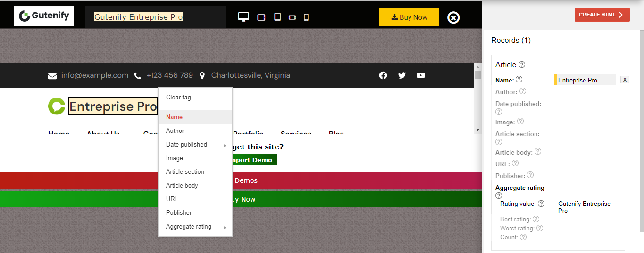Open help icon next to Article heading
The height and width of the screenshot is (253, 644).
pyautogui.click(x=522, y=65)
